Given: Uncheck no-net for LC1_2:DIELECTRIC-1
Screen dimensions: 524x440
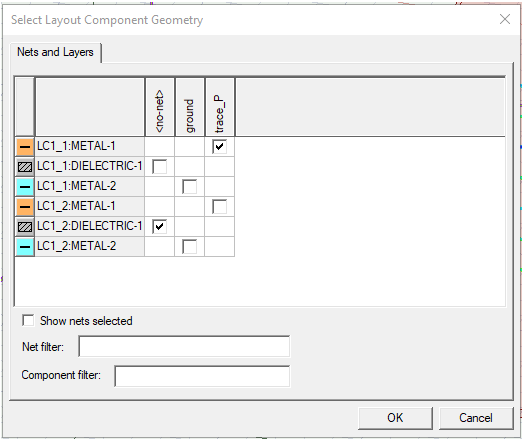Looking at the screenshot, I should [159, 227].
